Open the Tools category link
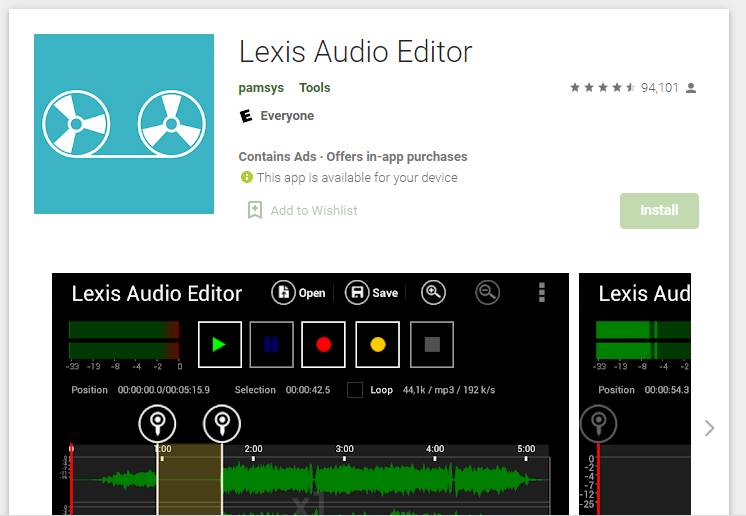 click(314, 88)
